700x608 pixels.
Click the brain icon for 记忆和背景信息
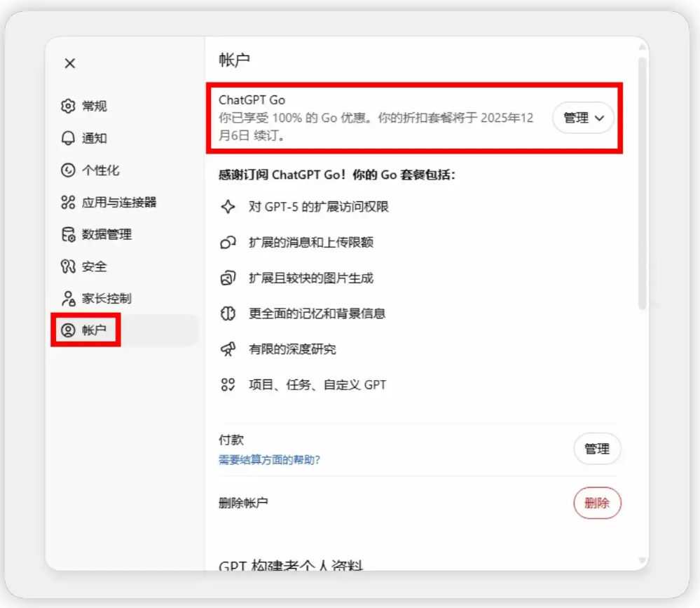point(228,313)
